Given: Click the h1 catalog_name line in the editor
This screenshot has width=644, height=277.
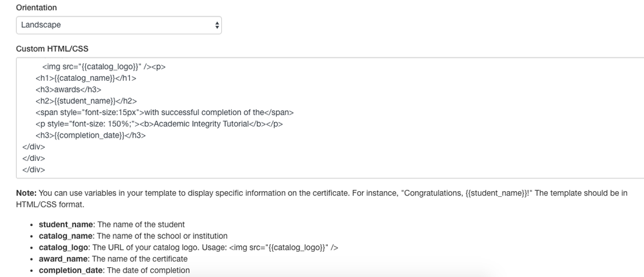Looking at the screenshot, I should pyautogui.click(x=86, y=77).
